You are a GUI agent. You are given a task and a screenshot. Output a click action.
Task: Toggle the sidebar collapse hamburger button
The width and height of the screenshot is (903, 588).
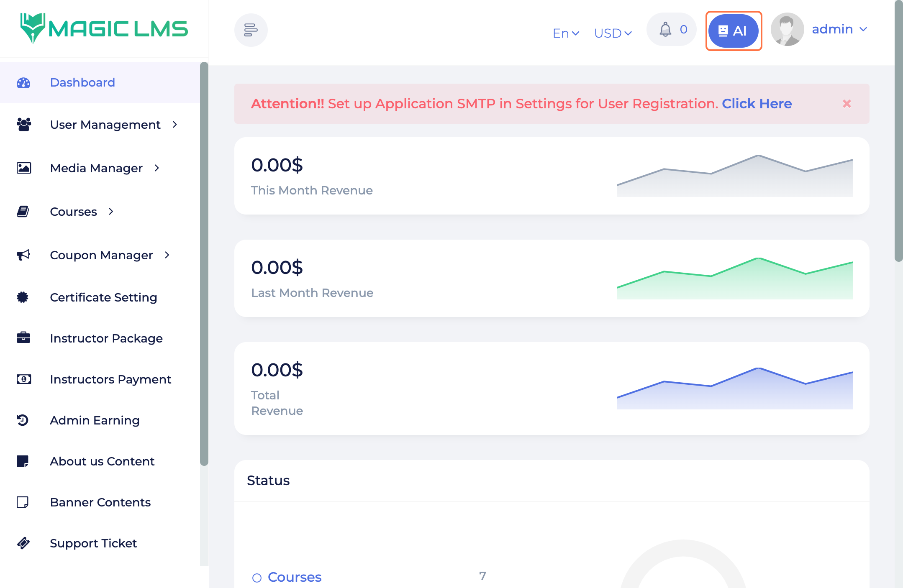click(251, 30)
